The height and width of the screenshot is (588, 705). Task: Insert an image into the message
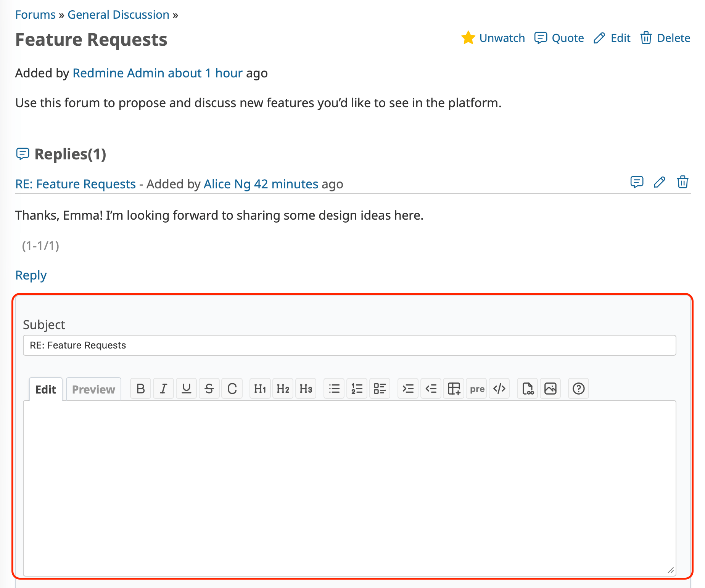[x=550, y=389]
